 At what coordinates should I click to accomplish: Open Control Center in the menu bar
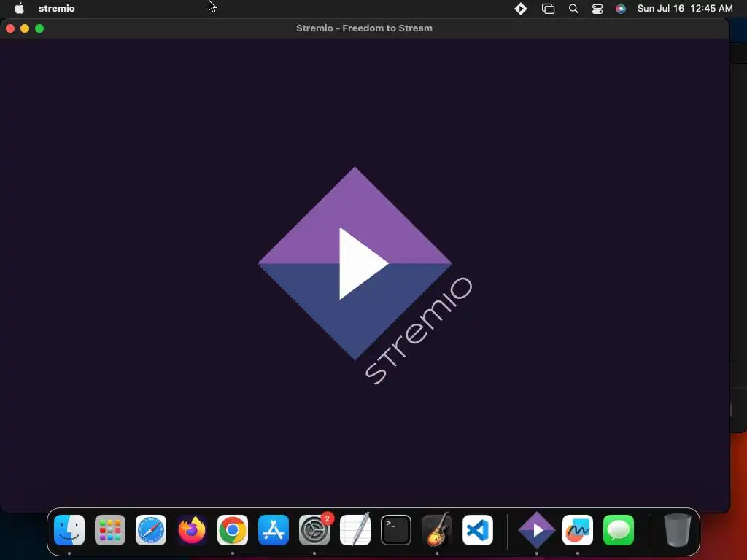[x=597, y=9]
